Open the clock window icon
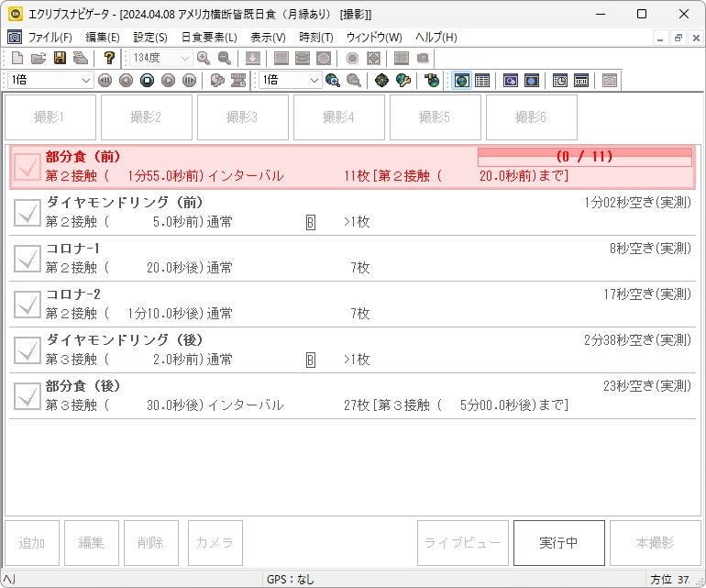This screenshot has width=706, height=588. (x=560, y=81)
